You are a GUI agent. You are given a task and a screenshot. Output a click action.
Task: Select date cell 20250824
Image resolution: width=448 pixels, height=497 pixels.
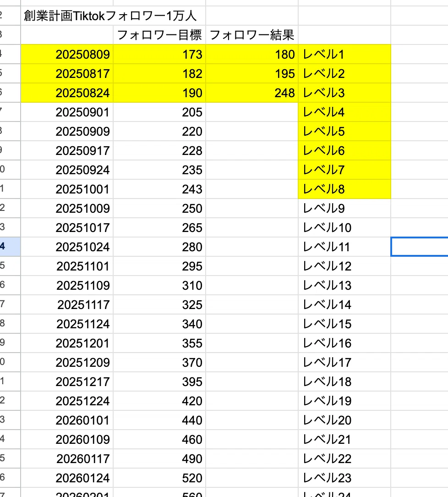point(67,93)
